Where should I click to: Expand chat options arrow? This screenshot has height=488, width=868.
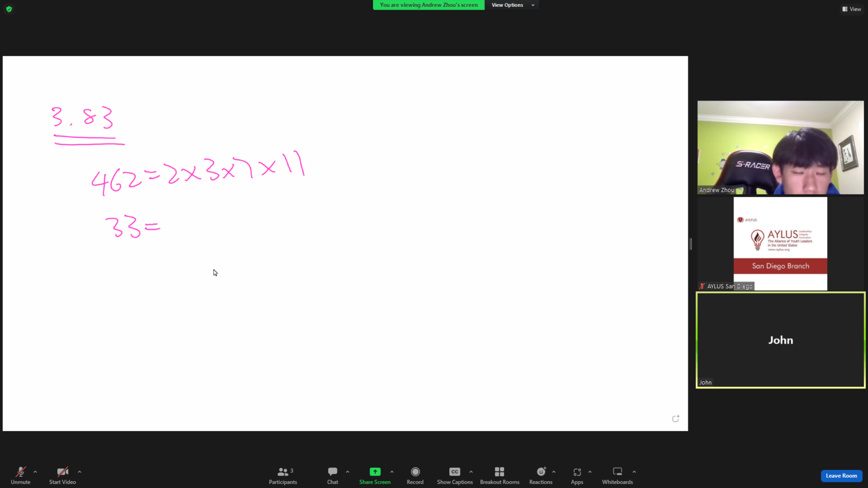click(348, 472)
